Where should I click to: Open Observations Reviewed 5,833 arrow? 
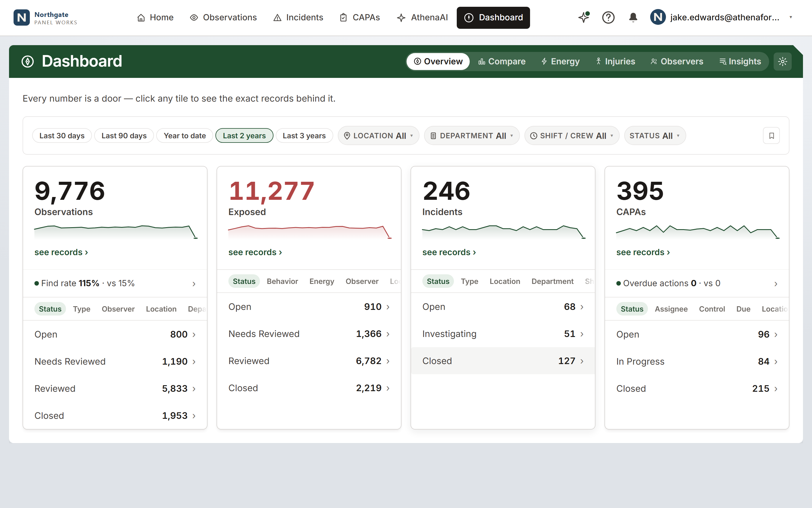[x=194, y=389]
